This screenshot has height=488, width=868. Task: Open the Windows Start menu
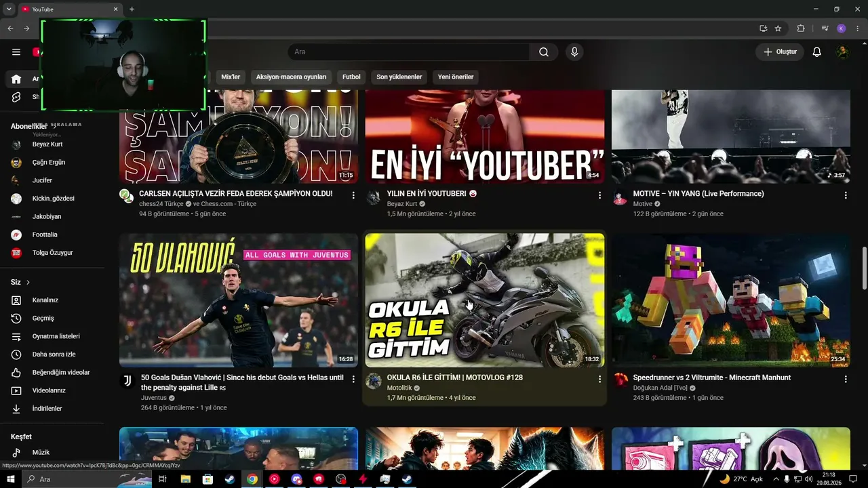click(x=11, y=479)
